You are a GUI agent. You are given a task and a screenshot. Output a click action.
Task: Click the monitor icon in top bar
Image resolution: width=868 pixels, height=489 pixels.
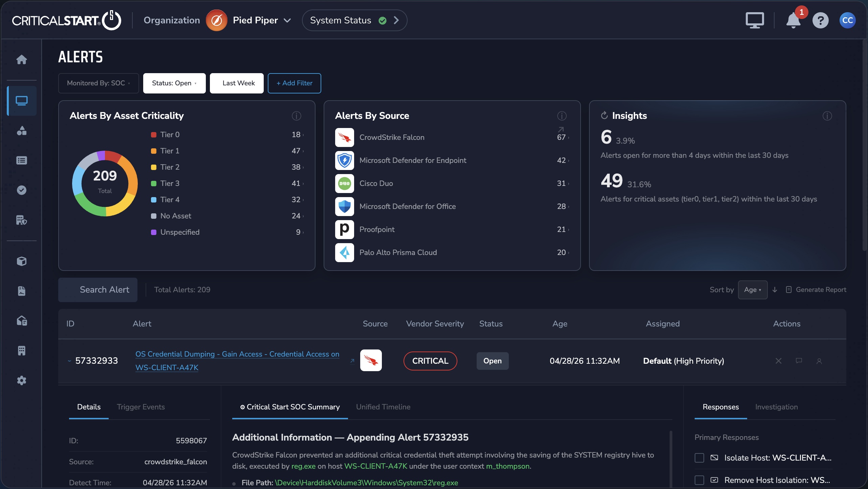(755, 20)
